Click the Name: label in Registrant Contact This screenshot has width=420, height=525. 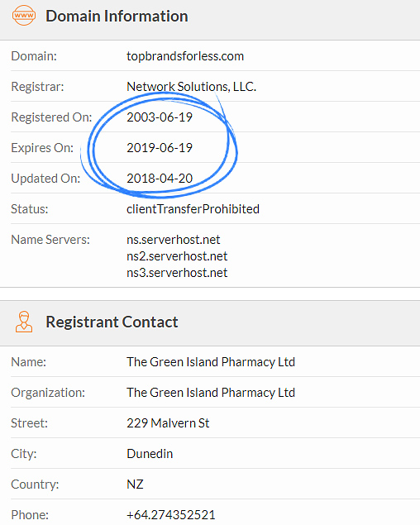point(28,362)
